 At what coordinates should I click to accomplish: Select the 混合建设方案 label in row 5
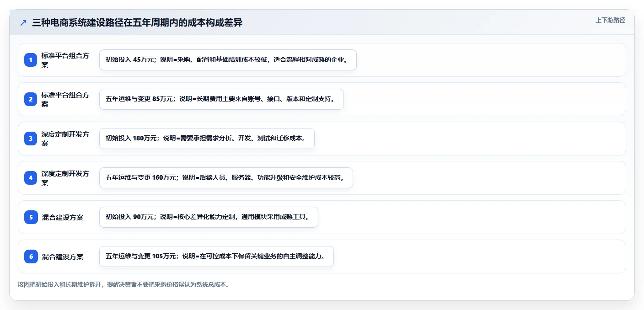(x=63, y=217)
